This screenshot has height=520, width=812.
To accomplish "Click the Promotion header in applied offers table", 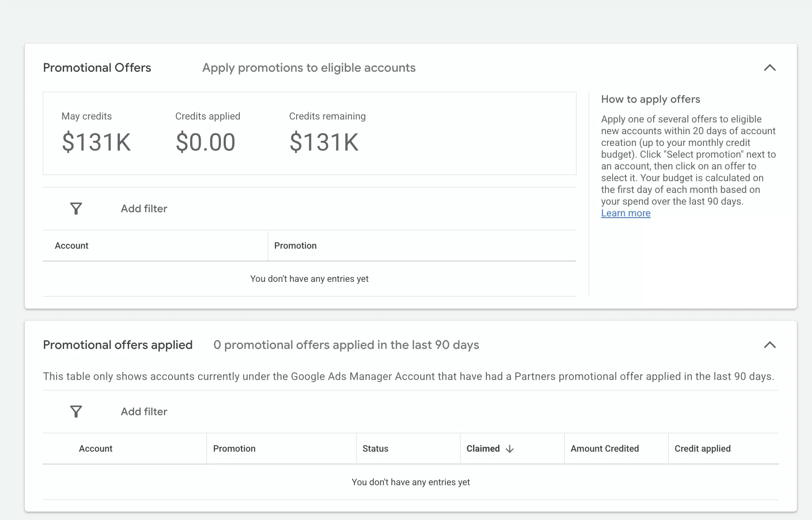I will pos(234,448).
